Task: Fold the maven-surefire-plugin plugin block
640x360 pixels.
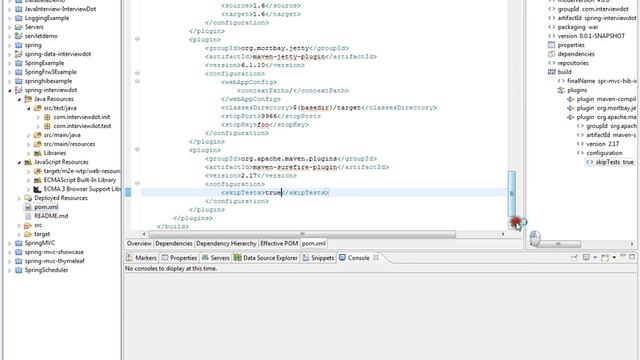Action: coord(138,149)
